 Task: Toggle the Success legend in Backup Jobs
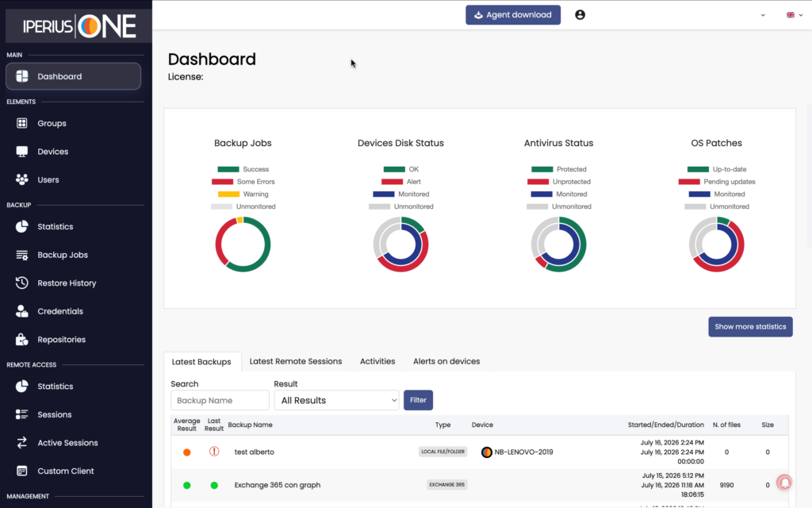click(x=243, y=169)
